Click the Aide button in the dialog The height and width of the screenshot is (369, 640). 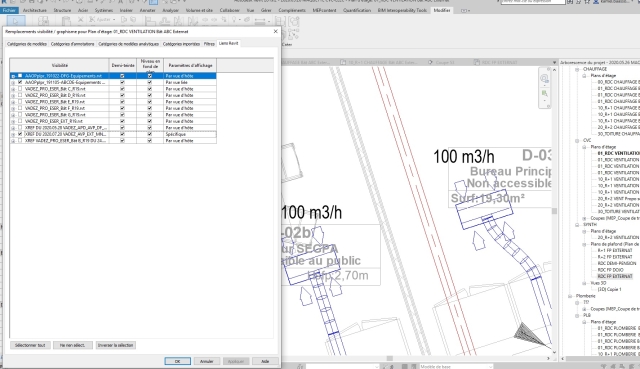(265, 361)
